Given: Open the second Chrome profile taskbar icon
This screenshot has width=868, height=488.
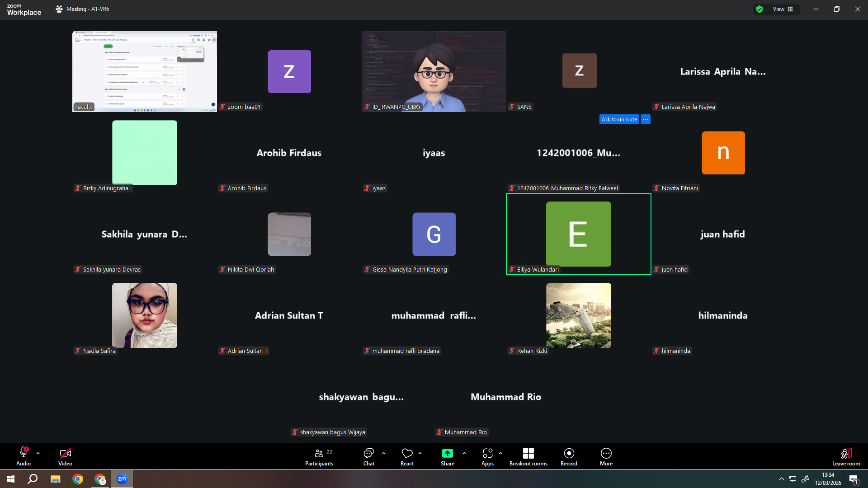Looking at the screenshot, I should pyautogui.click(x=100, y=479).
